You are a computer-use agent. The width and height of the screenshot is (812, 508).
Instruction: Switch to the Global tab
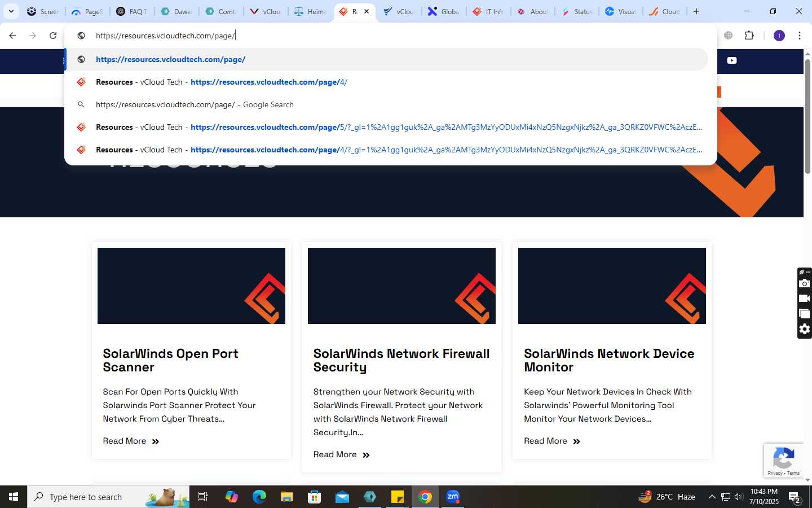coord(443,11)
